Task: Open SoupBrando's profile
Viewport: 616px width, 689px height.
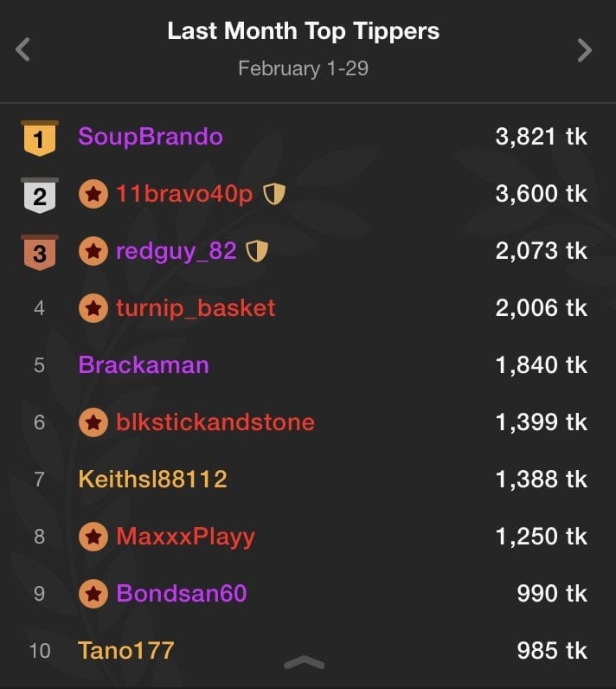Action: click(151, 137)
